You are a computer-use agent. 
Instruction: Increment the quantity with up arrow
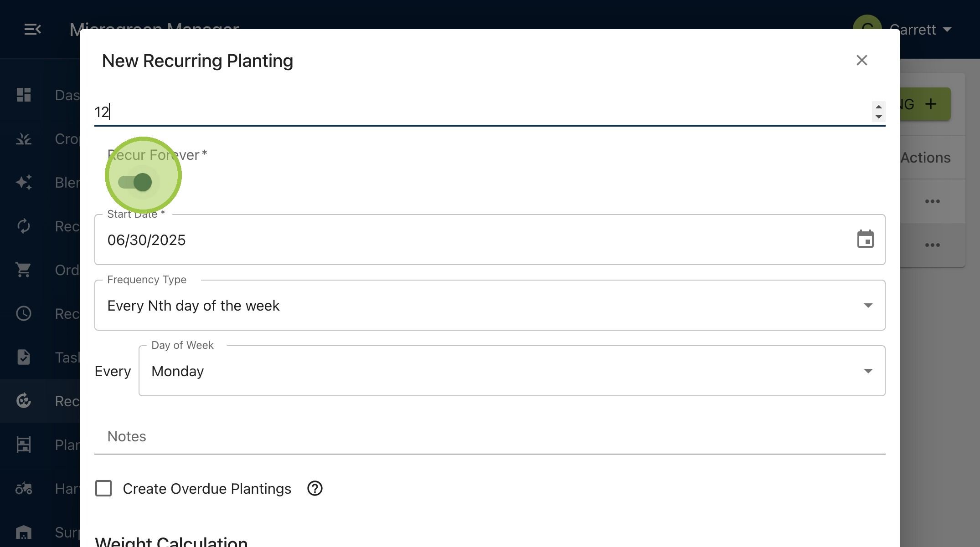pos(878,107)
